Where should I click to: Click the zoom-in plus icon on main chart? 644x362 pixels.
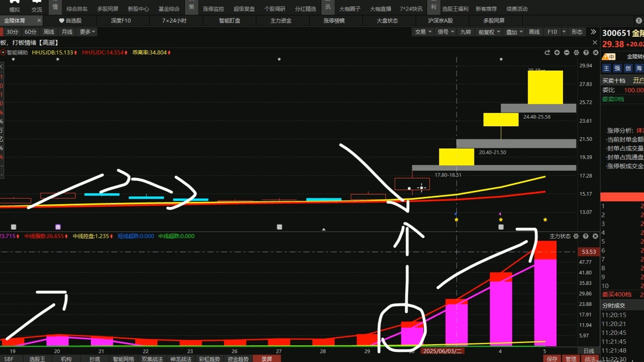[x=557, y=52]
